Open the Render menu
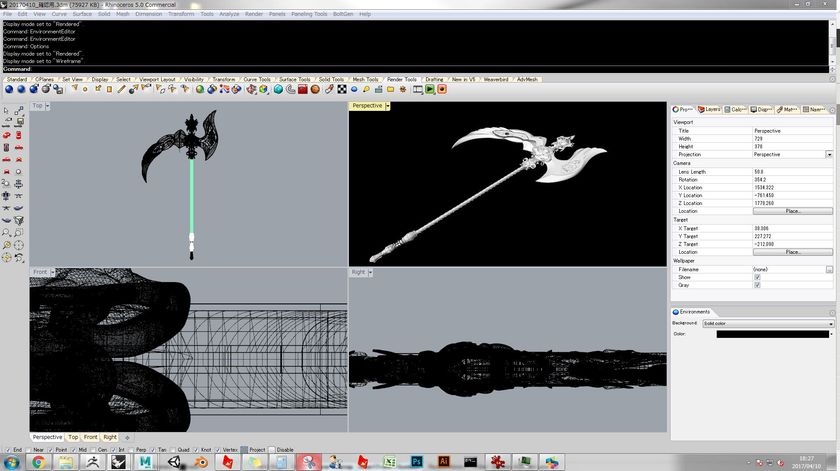The image size is (840, 471). pos(254,14)
